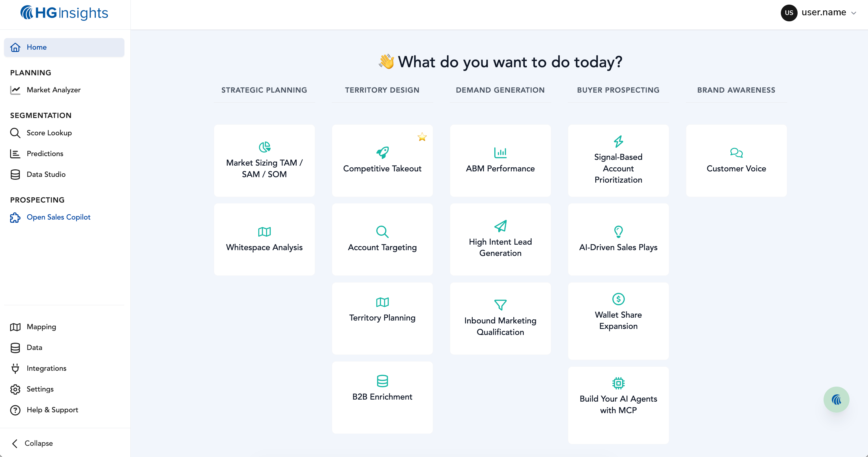Click the Signal-Based lightning bolt icon
Screen dimensions: 868x457
(618, 141)
